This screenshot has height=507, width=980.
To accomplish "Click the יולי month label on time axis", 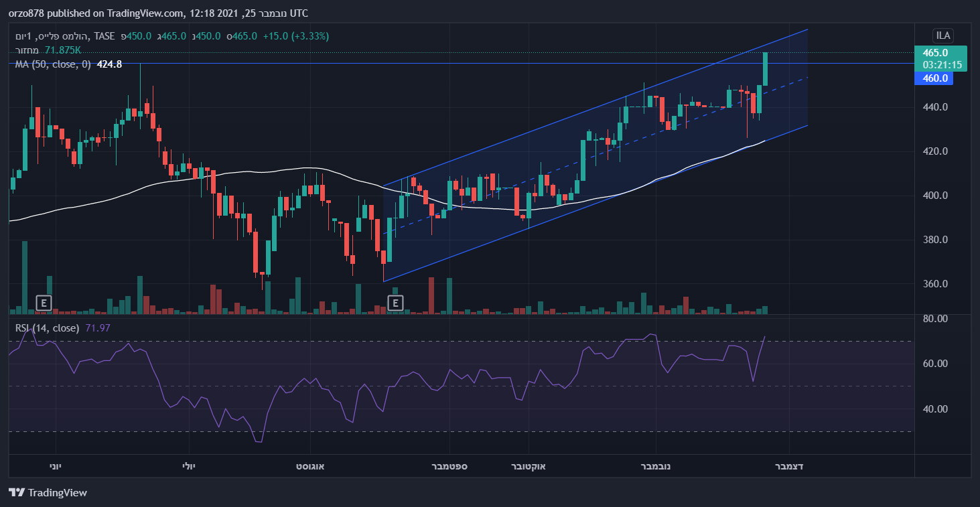I will pyautogui.click(x=189, y=465).
